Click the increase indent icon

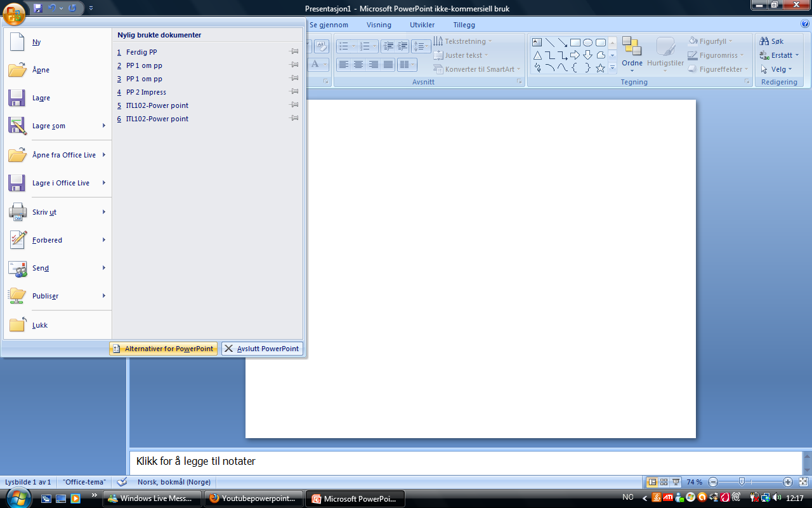click(403, 46)
